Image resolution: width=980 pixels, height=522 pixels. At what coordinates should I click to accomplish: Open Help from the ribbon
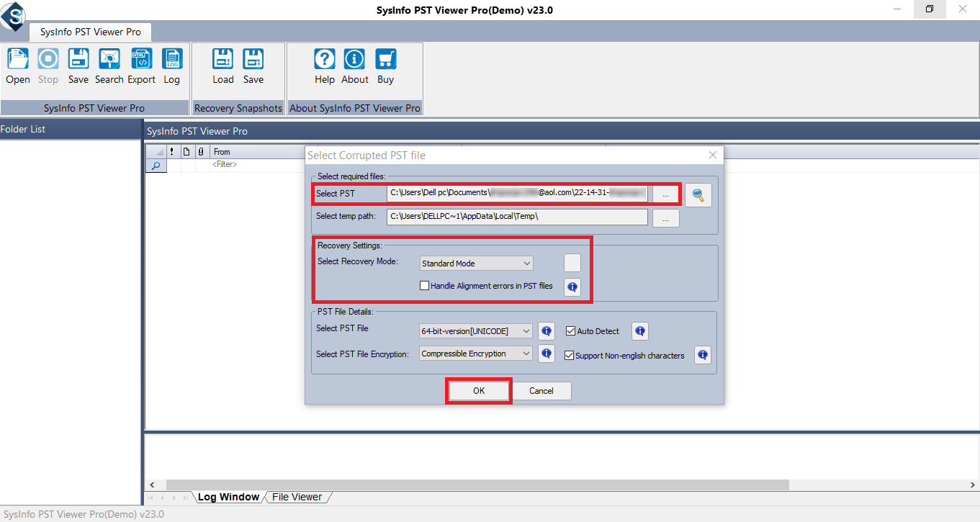click(x=325, y=66)
